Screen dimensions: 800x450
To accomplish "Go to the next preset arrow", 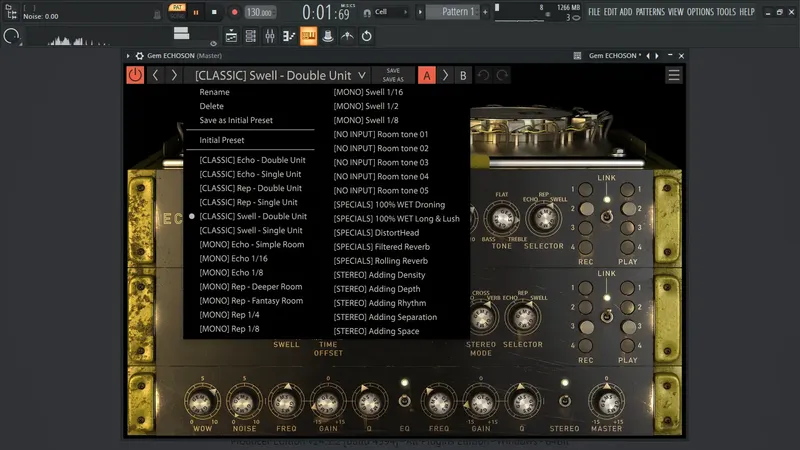I will (x=174, y=75).
